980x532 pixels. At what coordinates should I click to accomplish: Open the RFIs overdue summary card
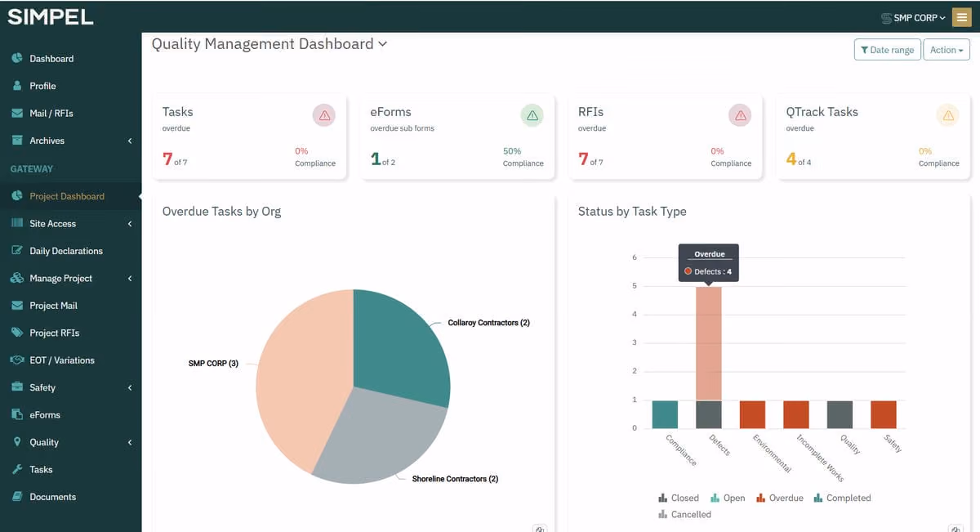pos(665,136)
